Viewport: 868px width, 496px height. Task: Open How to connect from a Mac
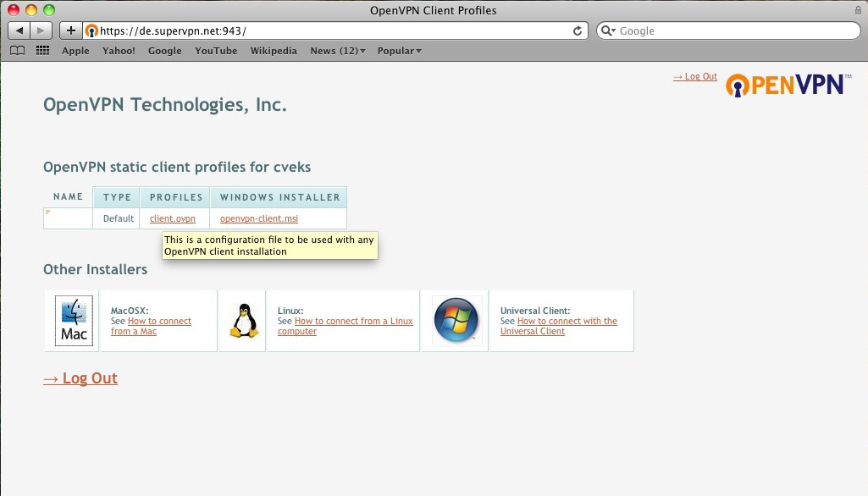tap(151, 326)
